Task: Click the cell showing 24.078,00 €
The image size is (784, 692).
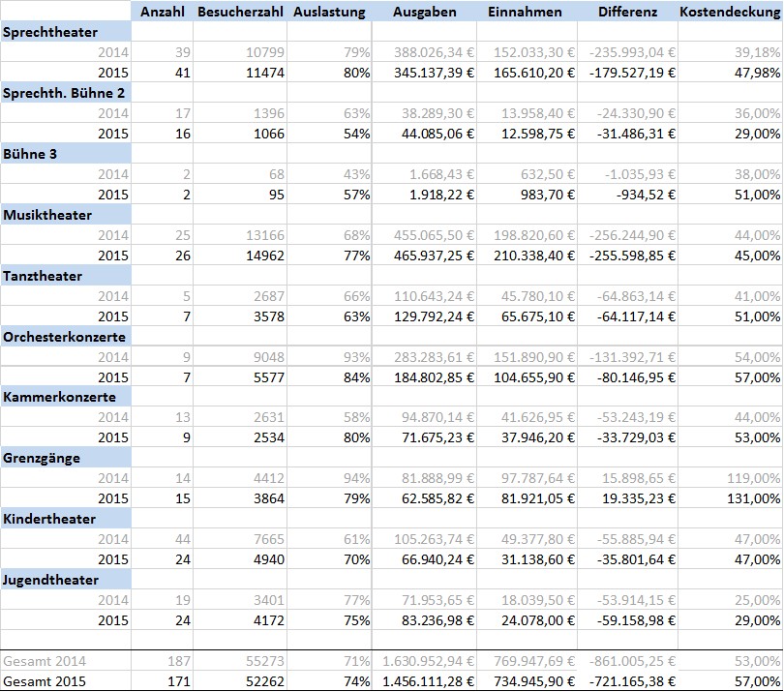Action: (x=527, y=620)
